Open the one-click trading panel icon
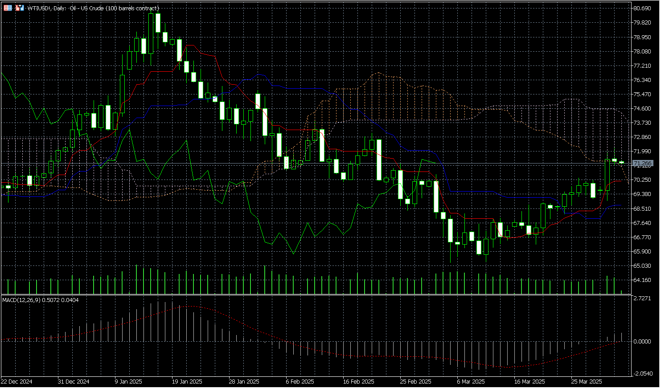Image resolution: width=660 pixels, height=388 pixels. pos(8,8)
